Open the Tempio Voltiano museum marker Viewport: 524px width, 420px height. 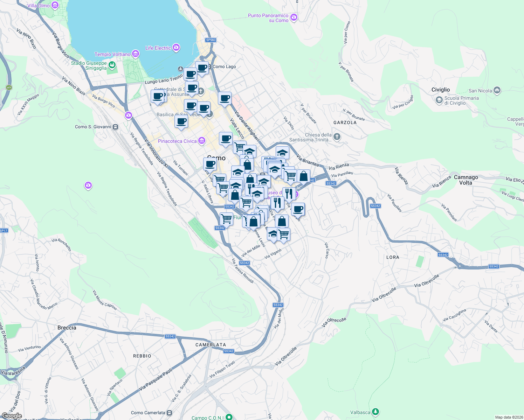pos(135,54)
